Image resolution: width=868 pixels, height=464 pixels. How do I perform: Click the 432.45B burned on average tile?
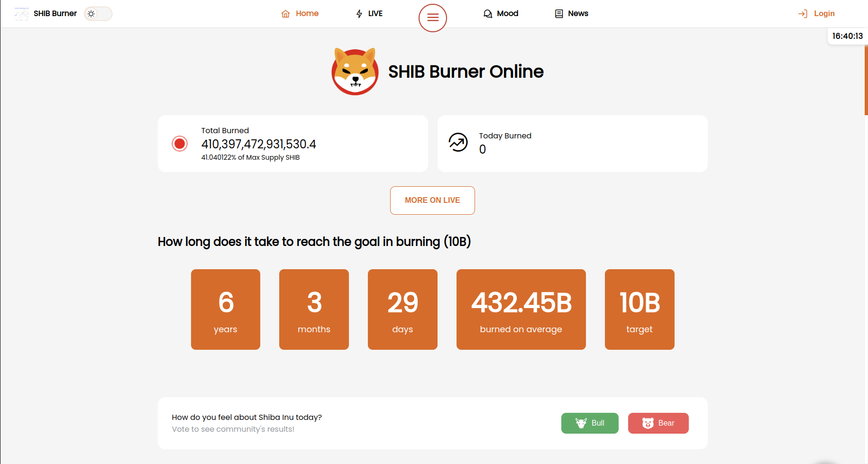click(x=521, y=309)
